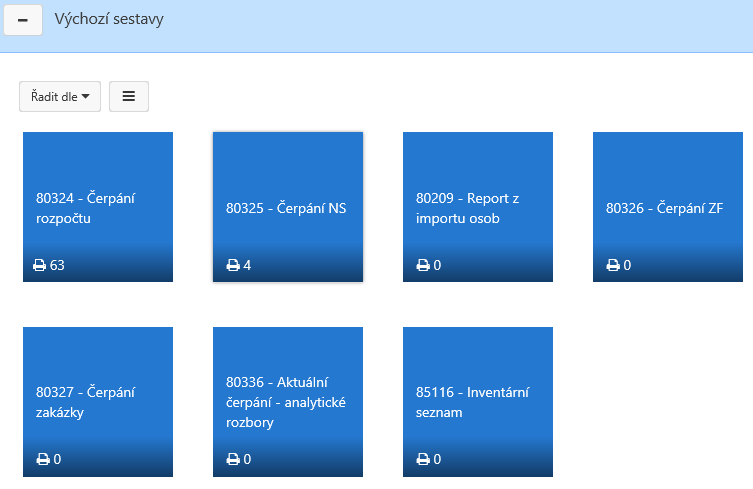Click printer icon on 85116 Inventární seznam tile
The height and width of the screenshot is (489, 753).
[423, 459]
